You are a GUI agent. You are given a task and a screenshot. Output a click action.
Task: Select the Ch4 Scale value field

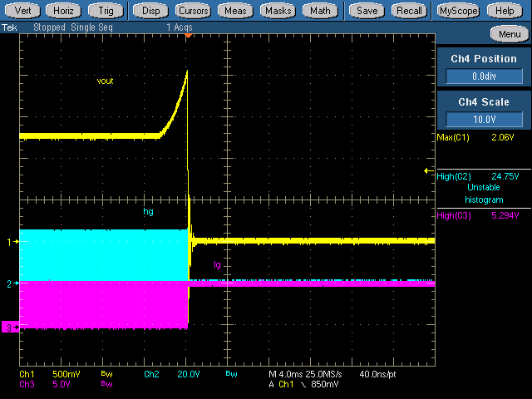point(484,119)
